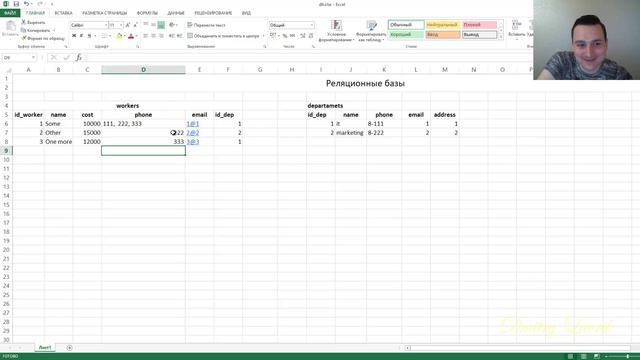Image resolution: width=640 pixels, height=360 pixels.
Task: Align text to the right
Action: coord(161,36)
